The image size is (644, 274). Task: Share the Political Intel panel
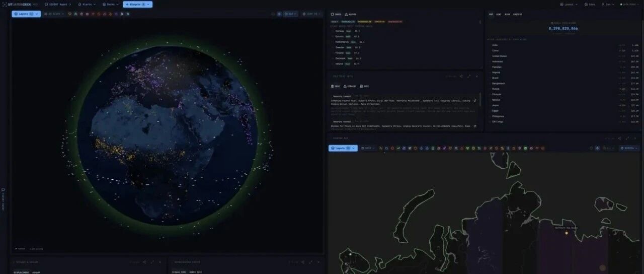(x=461, y=77)
